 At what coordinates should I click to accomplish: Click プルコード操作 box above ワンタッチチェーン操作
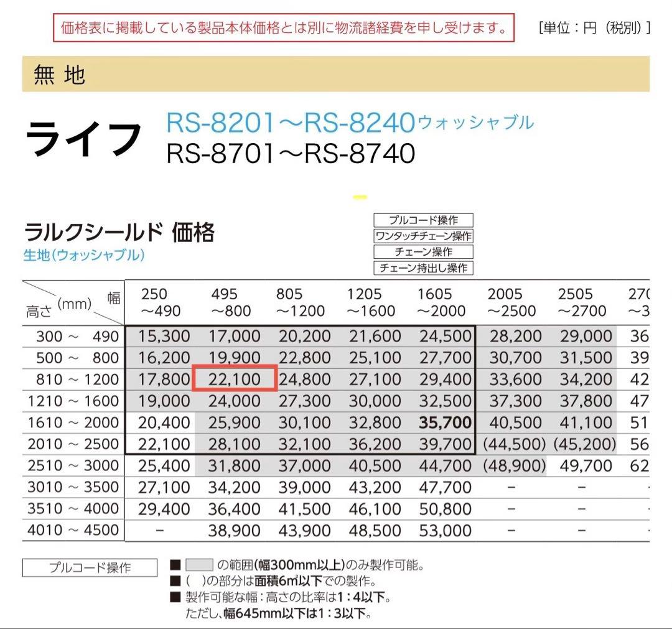pos(424,220)
